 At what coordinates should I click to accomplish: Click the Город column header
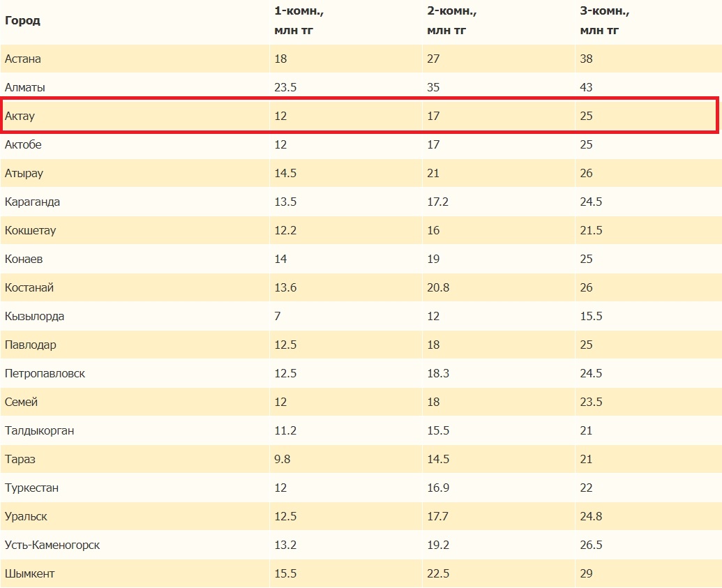22,20
